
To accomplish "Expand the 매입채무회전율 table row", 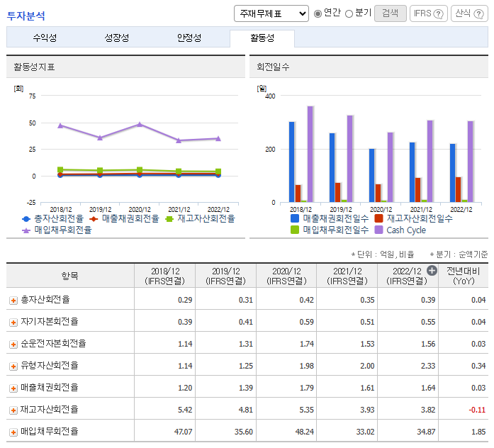I will click(x=13, y=432).
